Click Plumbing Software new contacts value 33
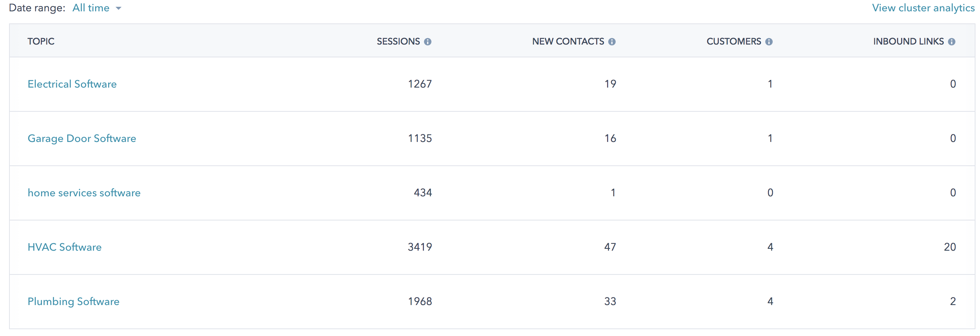The width and height of the screenshot is (980, 336). pos(610,302)
